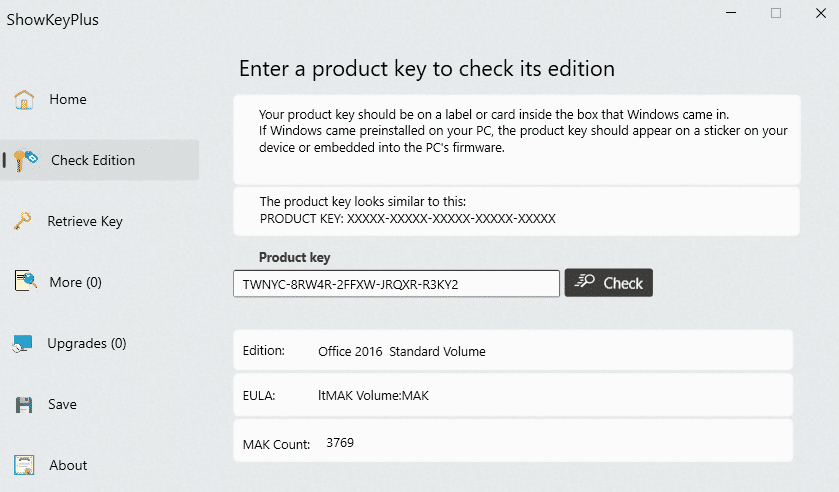This screenshot has width=839, height=492.
Task: Click the MAK Count value 3769
Action: (340, 442)
